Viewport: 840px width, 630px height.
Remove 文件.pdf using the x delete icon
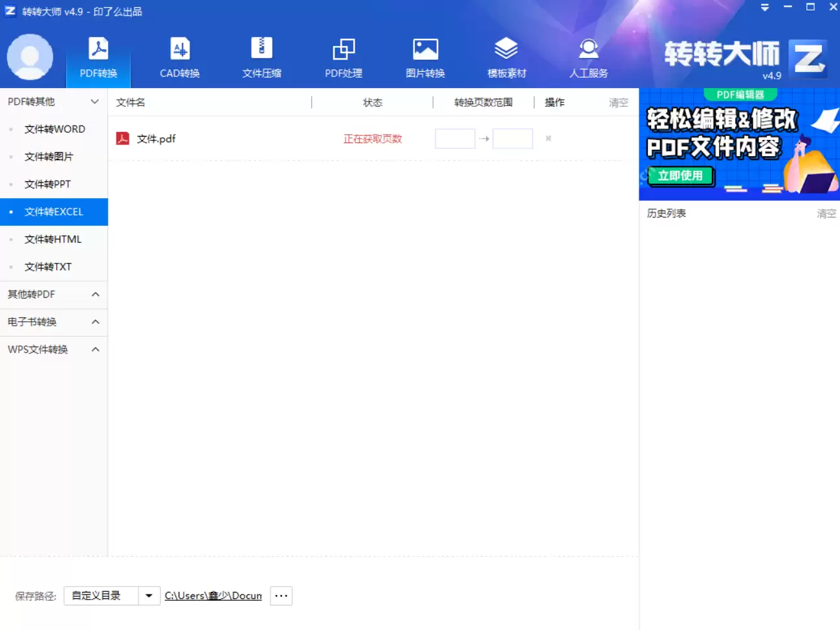click(x=548, y=138)
